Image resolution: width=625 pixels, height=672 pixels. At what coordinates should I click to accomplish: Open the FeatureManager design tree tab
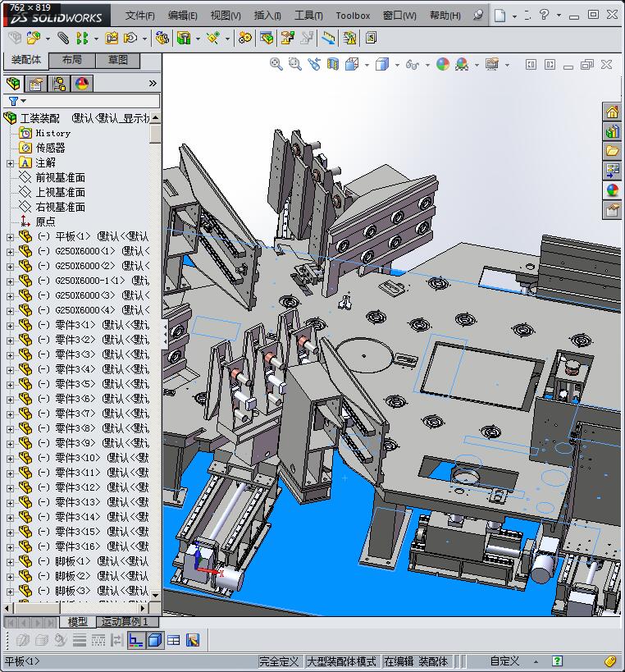coord(13,83)
